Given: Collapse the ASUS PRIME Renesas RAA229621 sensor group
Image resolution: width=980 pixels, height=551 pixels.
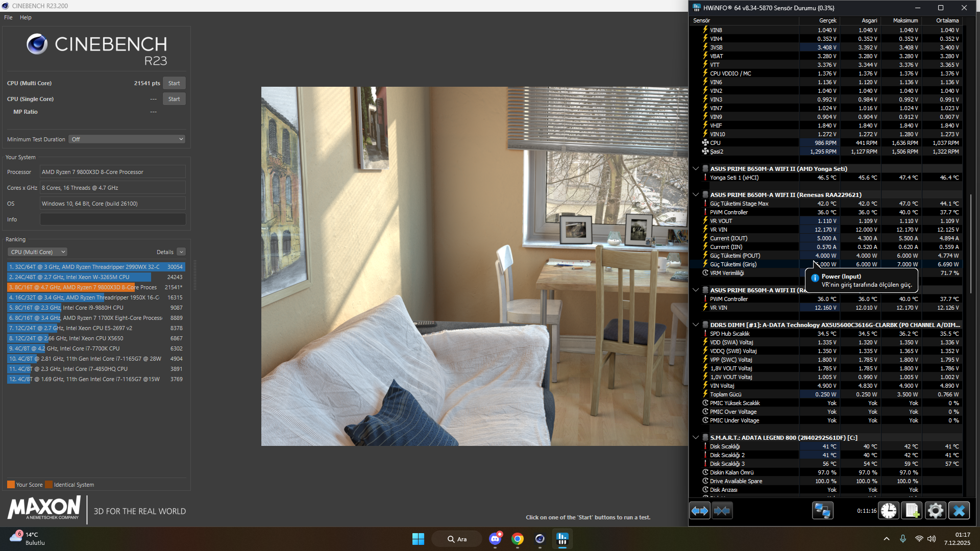Looking at the screenshot, I should 696,194.
